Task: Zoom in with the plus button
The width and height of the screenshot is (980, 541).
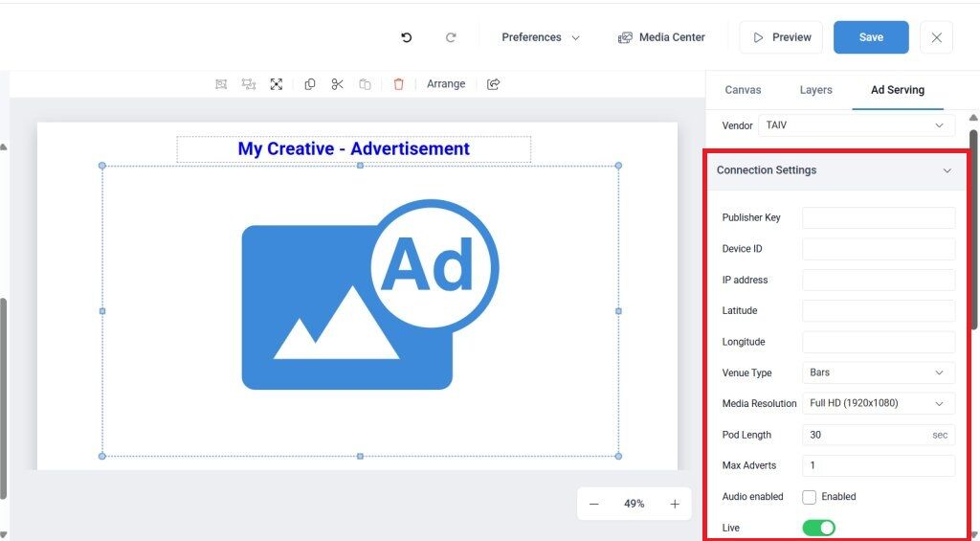Action: (x=675, y=504)
